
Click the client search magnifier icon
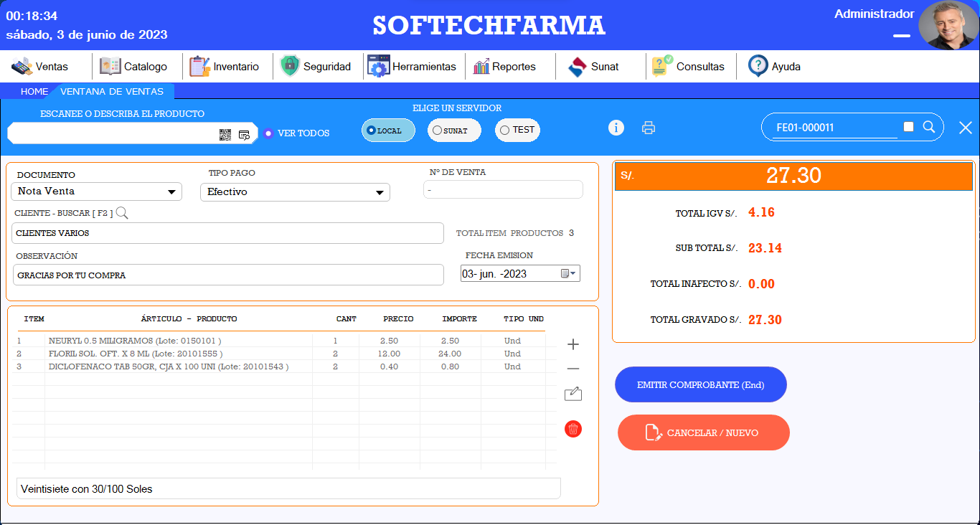tap(122, 212)
